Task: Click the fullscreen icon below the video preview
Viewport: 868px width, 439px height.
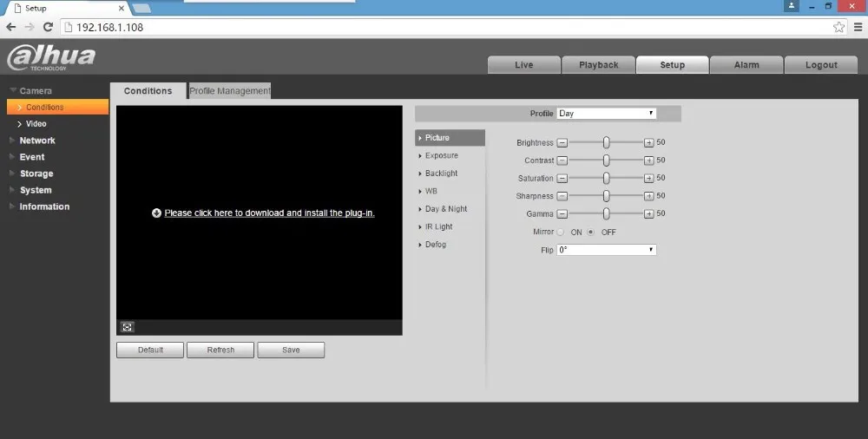Action: [x=128, y=327]
